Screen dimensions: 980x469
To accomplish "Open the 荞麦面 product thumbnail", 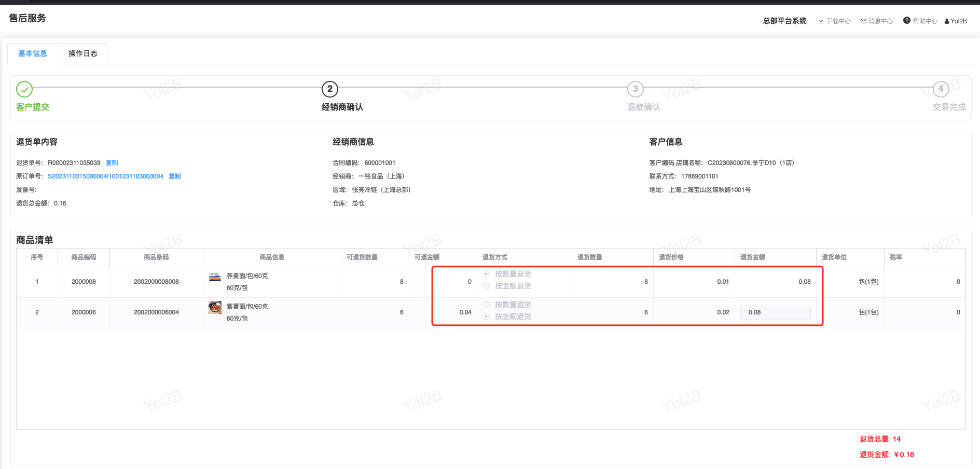I will pyautogui.click(x=215, y=277).
